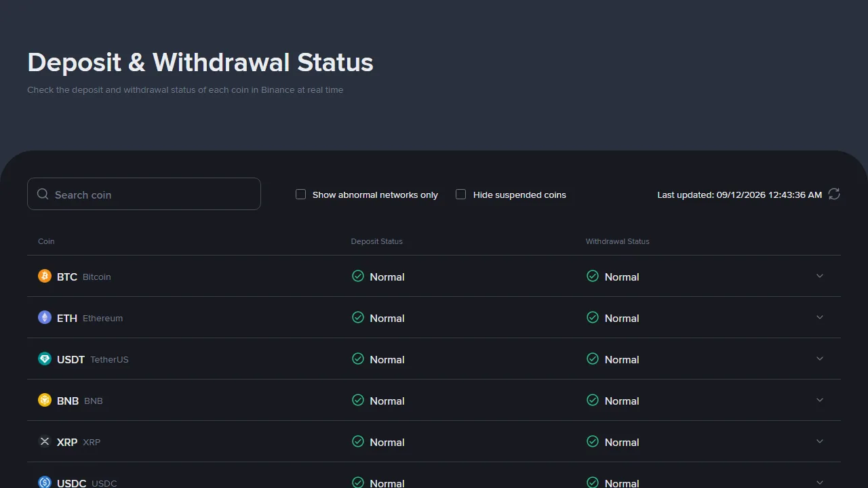Click BTC deposit status check icon

pos(358,276)
